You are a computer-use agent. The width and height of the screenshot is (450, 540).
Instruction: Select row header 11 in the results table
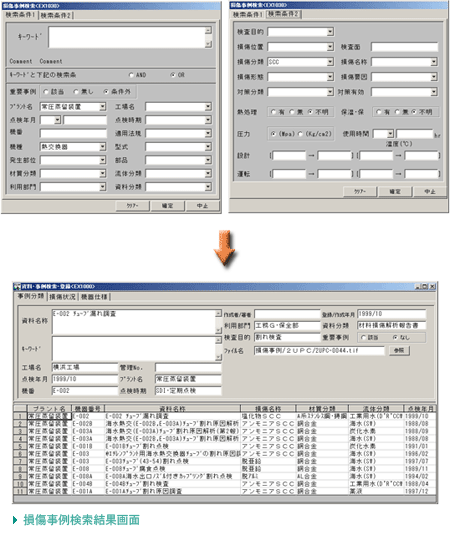point(20,491)
